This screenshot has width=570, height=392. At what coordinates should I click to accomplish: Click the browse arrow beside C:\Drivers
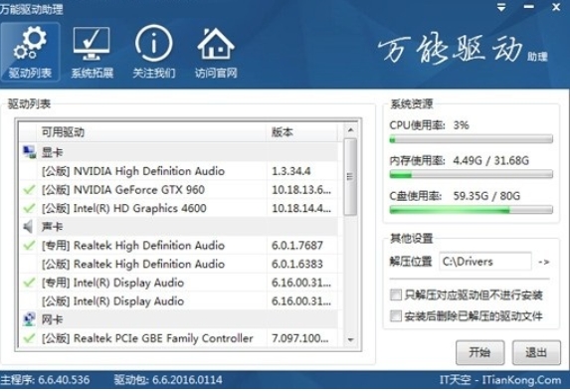coord(543,262)
